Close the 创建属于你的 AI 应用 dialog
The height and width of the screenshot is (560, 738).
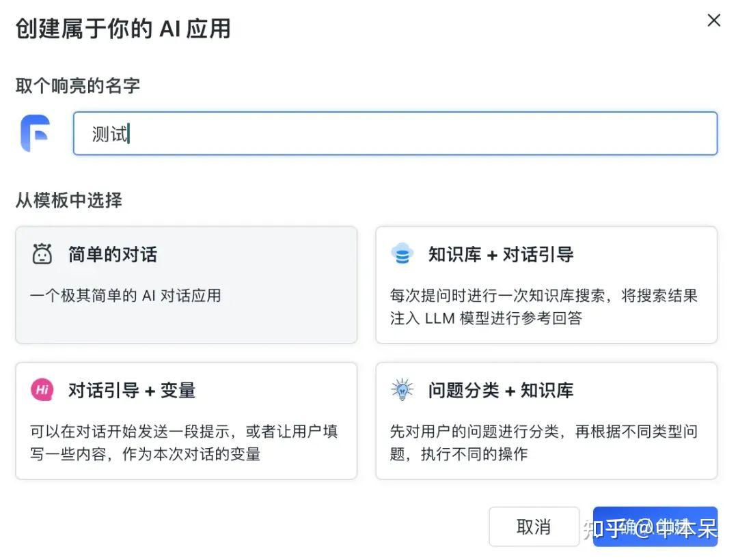click(x=713, y=20)
